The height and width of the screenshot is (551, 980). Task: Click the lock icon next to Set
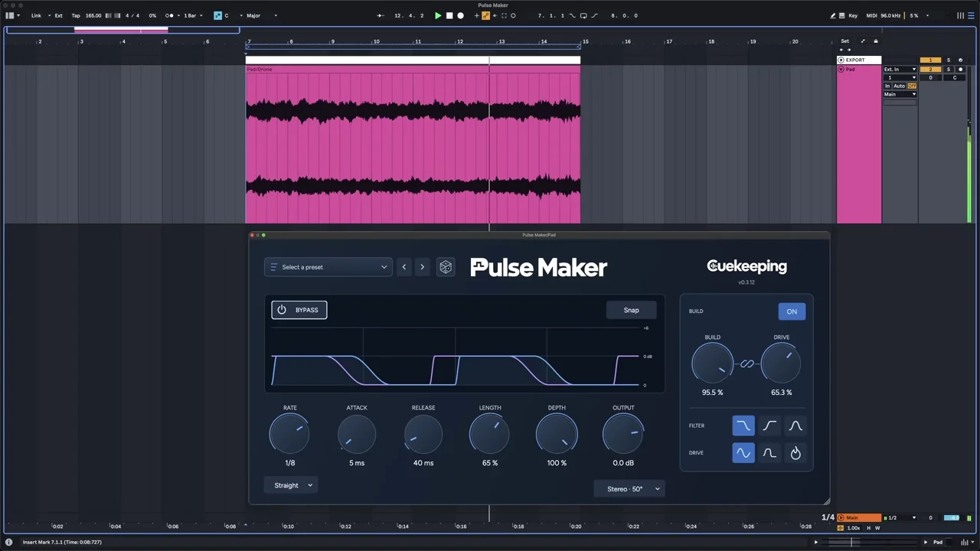[x=876, y=41]
